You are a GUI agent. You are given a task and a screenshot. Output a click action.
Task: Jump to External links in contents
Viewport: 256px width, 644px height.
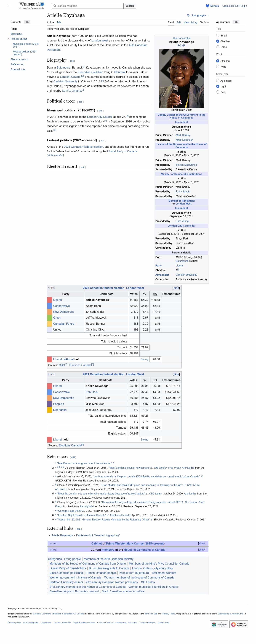(18, 69)
